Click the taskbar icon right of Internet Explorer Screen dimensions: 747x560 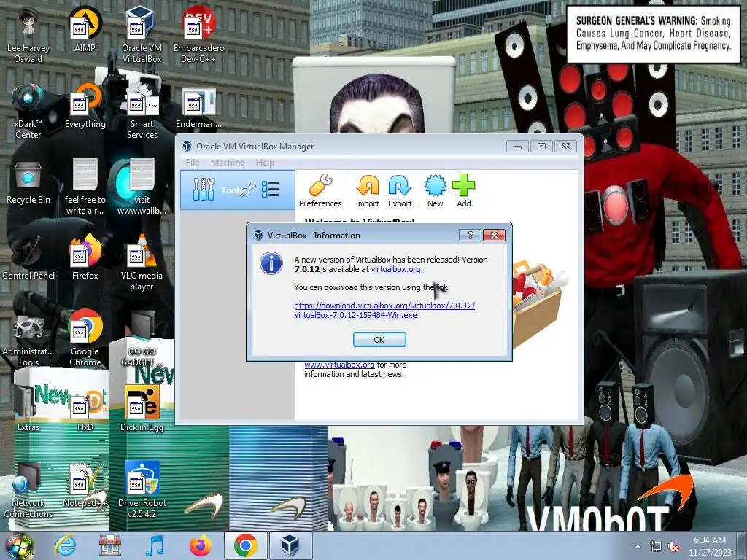pos(109,545)
